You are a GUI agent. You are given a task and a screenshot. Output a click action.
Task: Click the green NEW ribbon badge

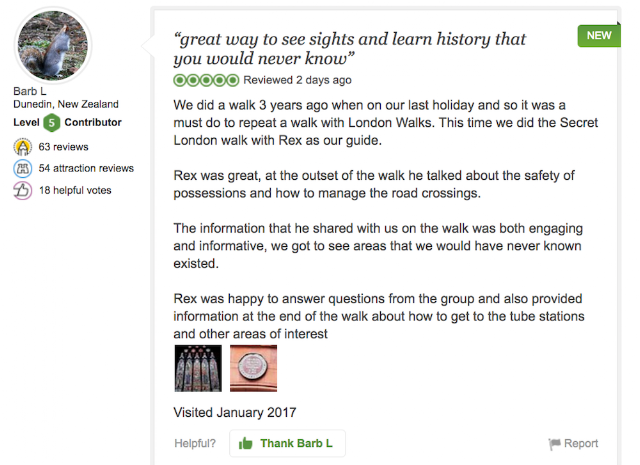598,35
